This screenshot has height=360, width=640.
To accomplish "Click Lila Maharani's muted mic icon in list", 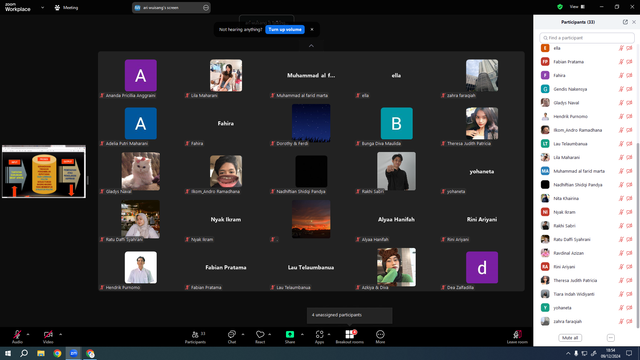I will (621, 158).
